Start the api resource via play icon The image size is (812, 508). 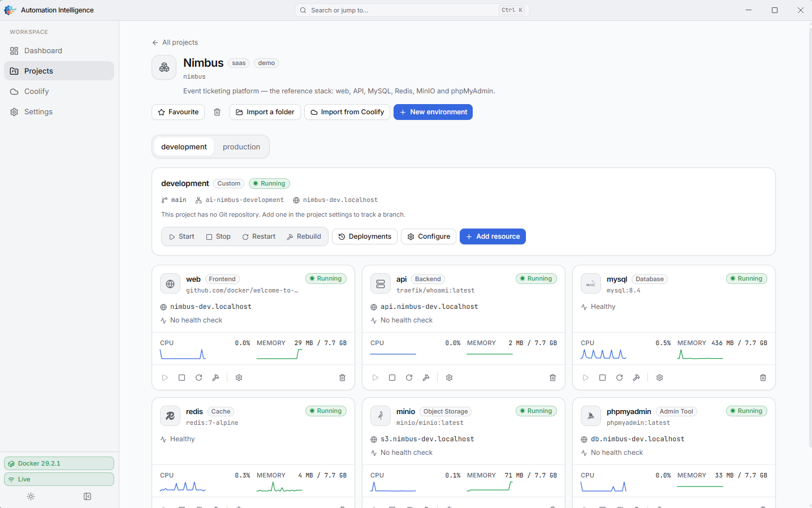[375, 377]
